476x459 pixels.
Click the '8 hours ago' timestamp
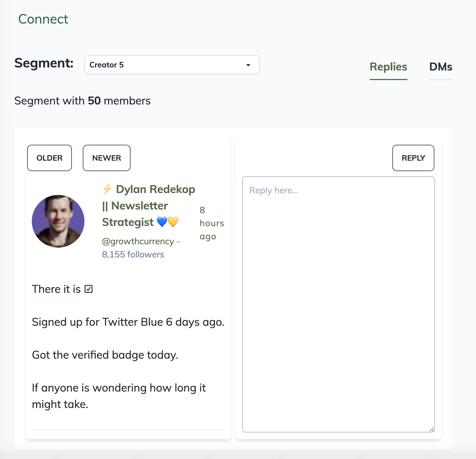tap(211, 223)
